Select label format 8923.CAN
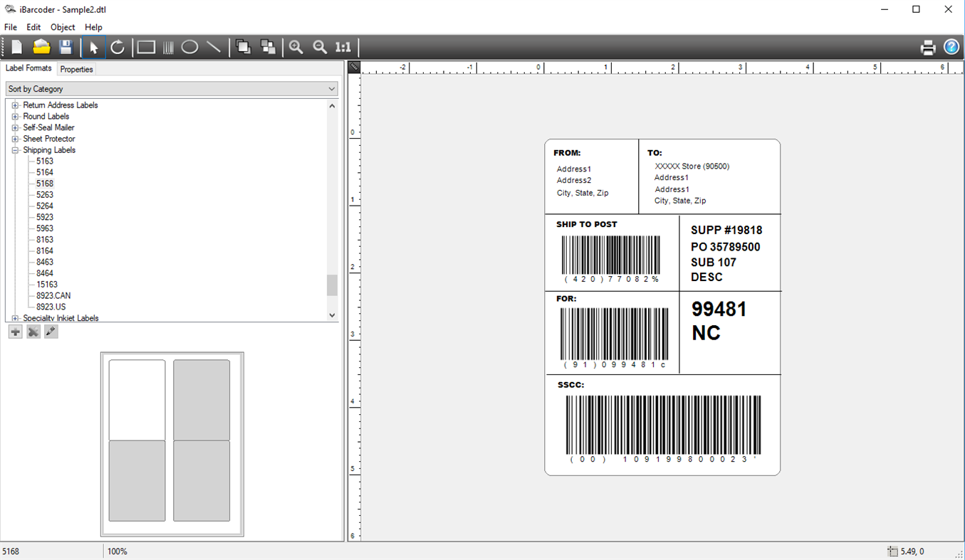Image resolution: width=965 pixels, height=560 pixels. pos(53,296)
